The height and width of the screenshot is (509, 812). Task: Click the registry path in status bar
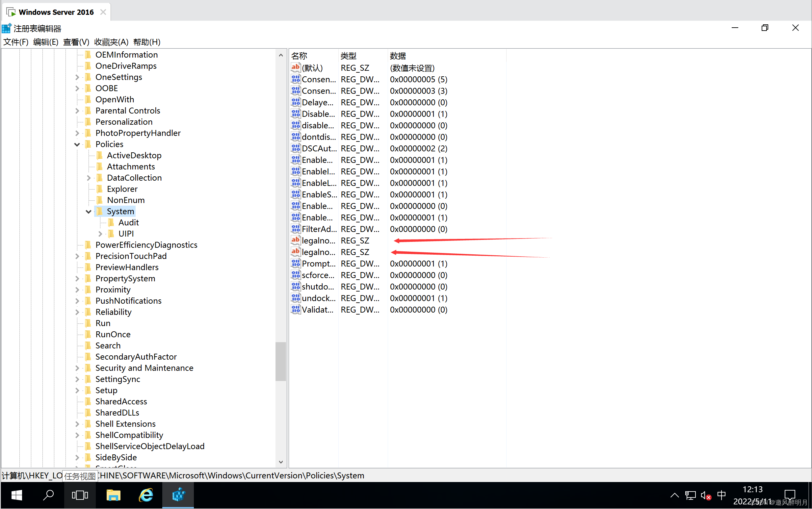tap(183, 475)
